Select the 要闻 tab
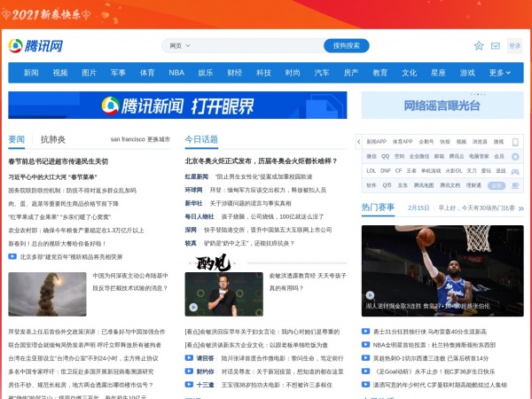Screen dimensions: 532x399 (x=17, y=139)
